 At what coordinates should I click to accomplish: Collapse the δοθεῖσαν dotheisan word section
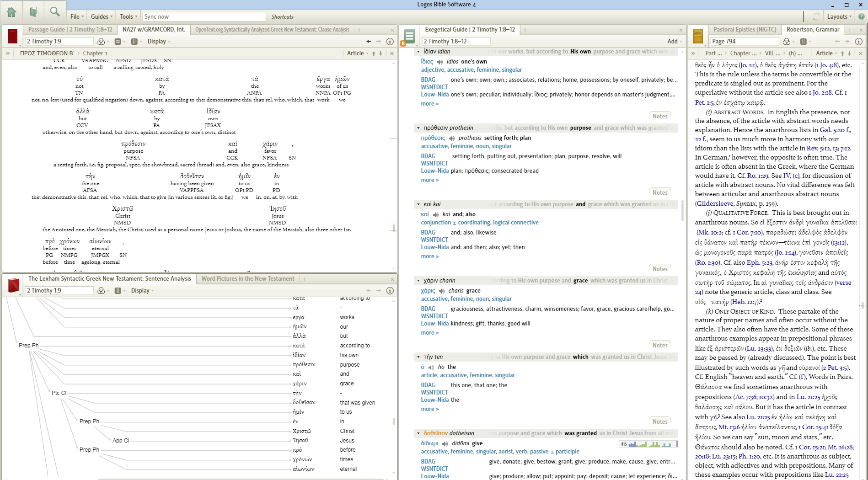click(418, 433)
